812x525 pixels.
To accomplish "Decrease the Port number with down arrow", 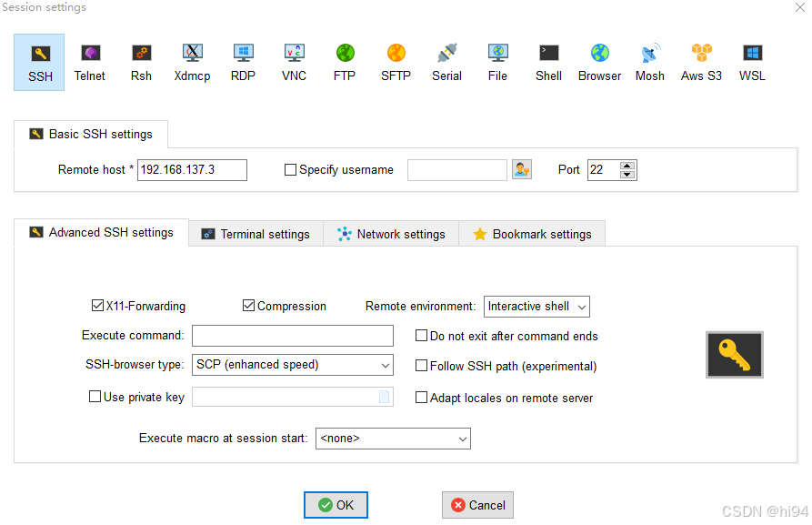I will click(627, 174).
